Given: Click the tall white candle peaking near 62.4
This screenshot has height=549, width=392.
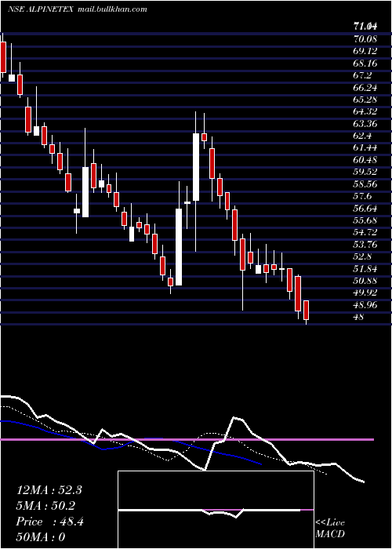Looking at the screenshot, I should click(196, 167).
